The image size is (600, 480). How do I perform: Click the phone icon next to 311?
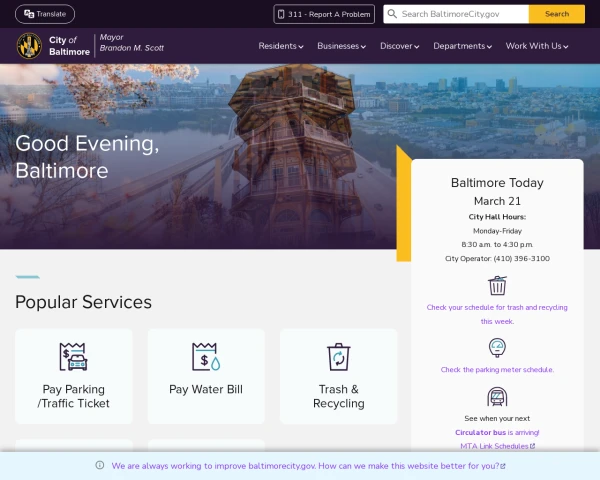(281, 14)
